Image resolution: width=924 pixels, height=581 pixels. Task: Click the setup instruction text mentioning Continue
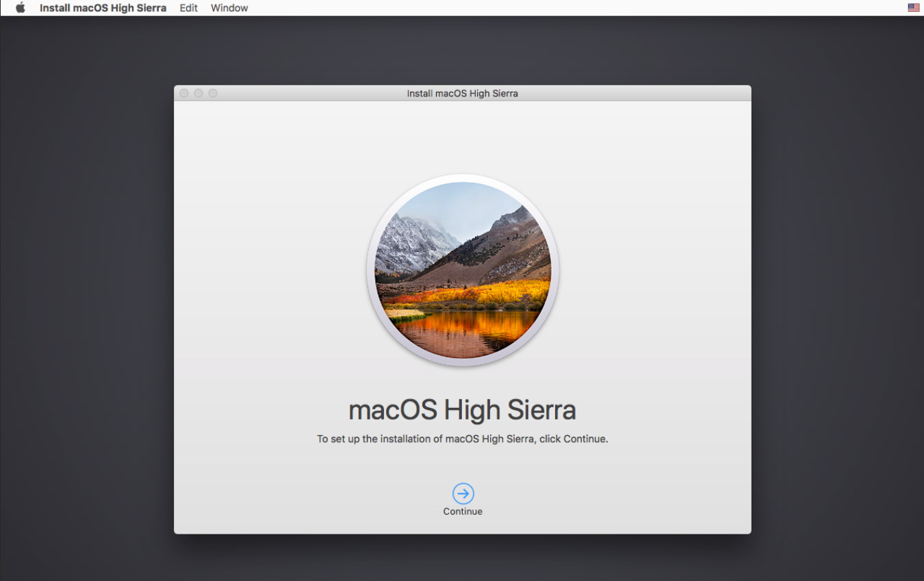coord(462,439)
